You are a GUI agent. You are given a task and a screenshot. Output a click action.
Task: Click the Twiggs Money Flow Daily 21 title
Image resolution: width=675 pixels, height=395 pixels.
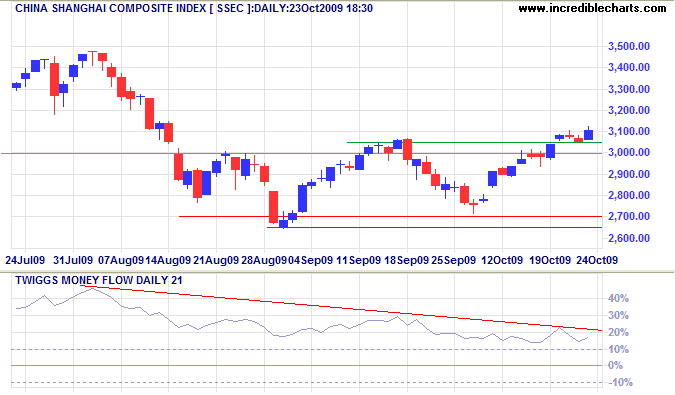99,281
